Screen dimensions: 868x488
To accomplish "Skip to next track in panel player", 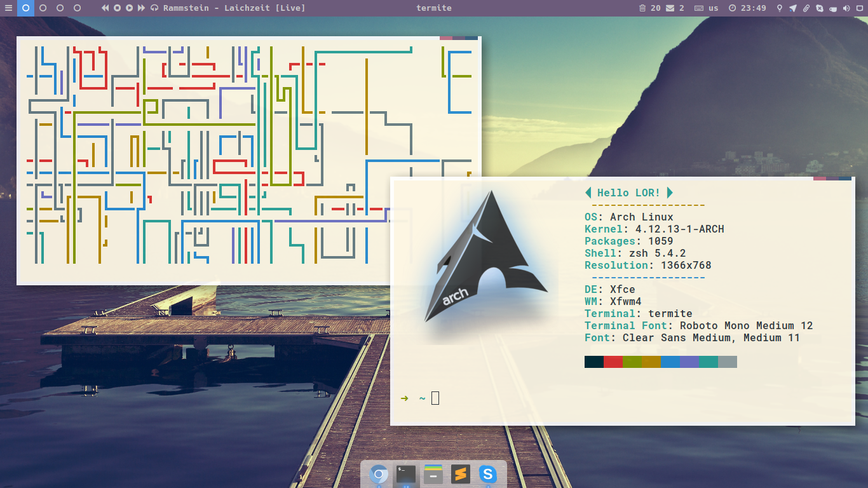I will (141, 8).
